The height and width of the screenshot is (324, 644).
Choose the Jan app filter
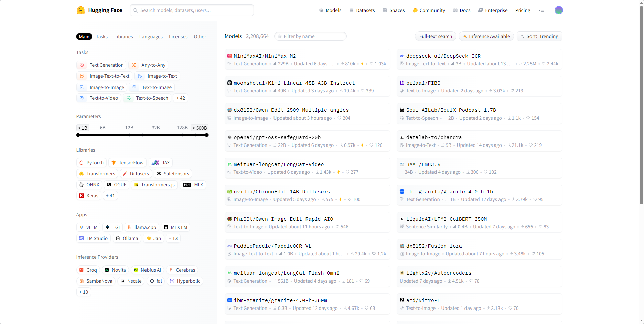point(154,238)
